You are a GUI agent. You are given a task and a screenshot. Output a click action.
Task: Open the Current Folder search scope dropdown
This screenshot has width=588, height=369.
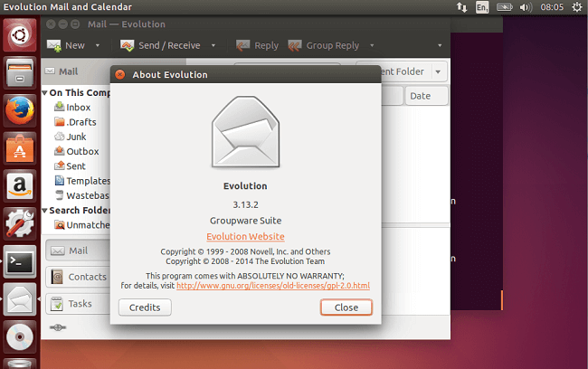coord(438,71)
